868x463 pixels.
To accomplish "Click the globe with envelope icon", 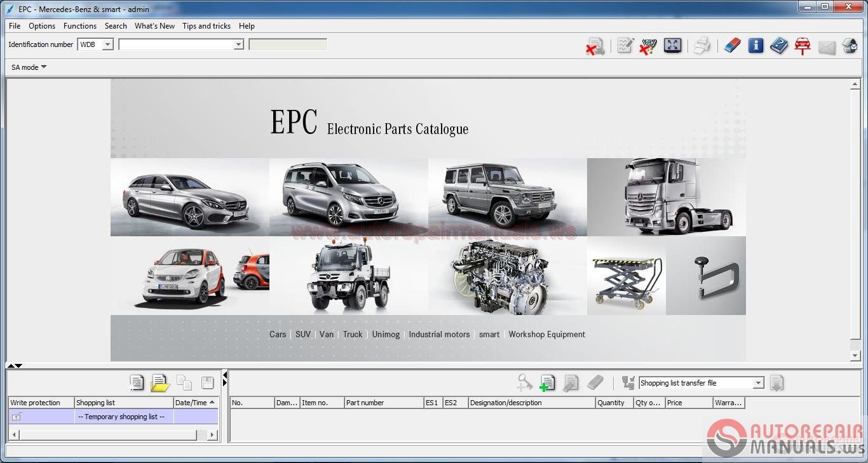I will tap(850, 46).
